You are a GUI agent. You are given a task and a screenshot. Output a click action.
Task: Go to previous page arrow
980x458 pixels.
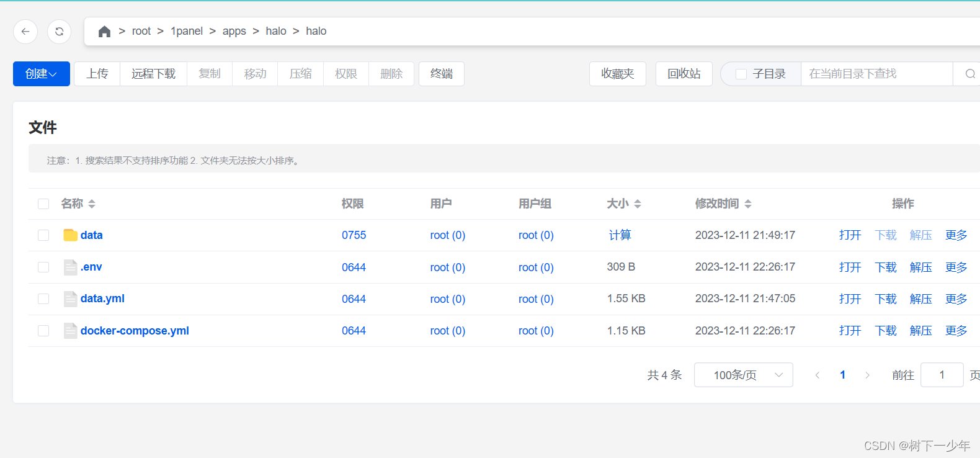pyautogui.click(x=817, y=375)
